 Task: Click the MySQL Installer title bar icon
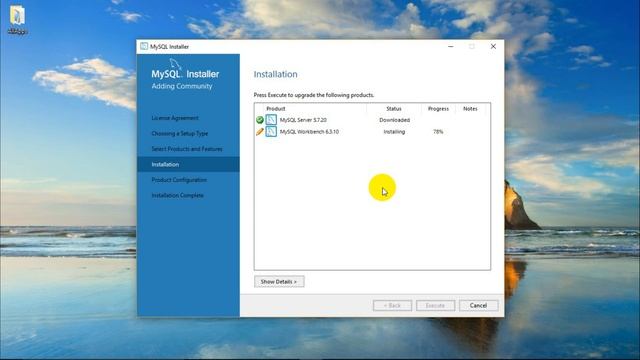point(144,46)
